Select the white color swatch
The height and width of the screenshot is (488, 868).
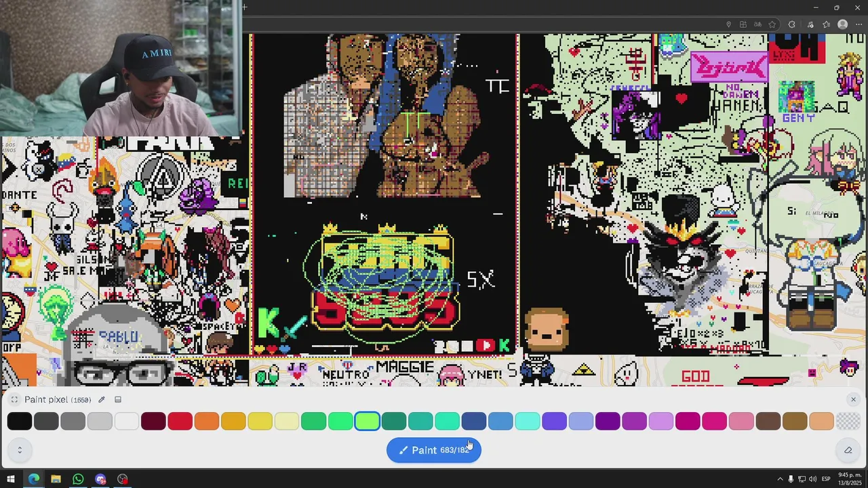tap(127, 421)
